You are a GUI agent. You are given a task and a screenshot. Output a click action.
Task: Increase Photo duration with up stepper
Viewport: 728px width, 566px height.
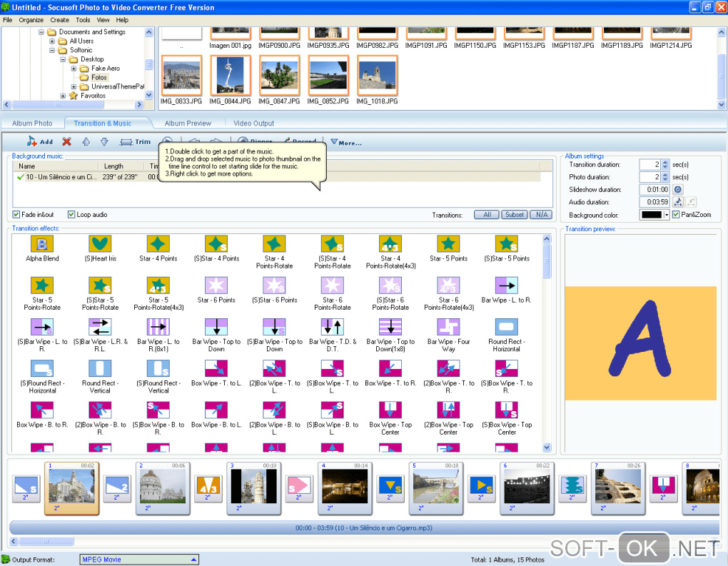pyautogui.click(x=665, y=174)
